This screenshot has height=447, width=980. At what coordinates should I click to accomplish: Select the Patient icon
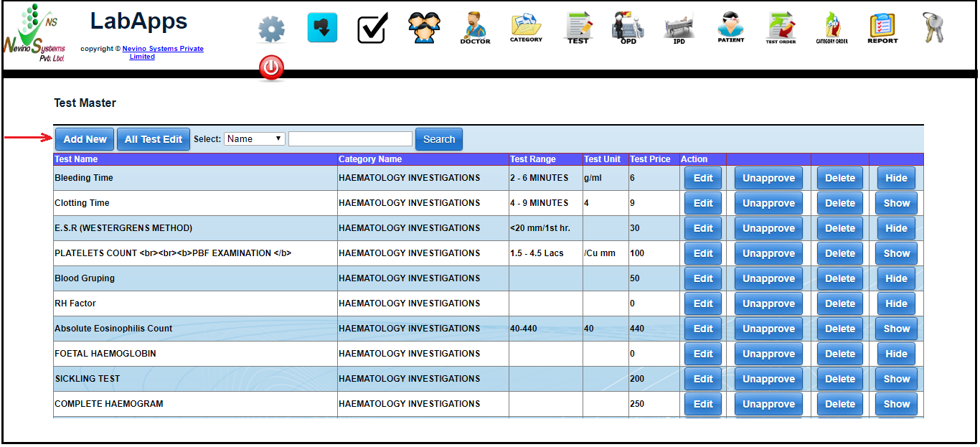pos(730,28)
